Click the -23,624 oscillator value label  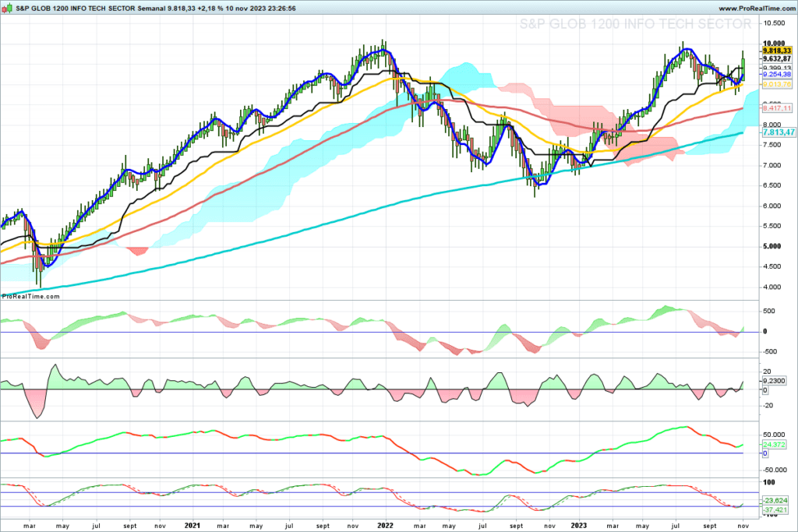775,501
